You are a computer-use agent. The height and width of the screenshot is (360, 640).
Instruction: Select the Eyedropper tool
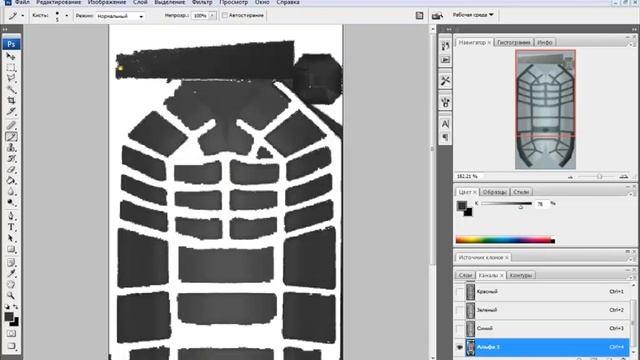(11, 273)
